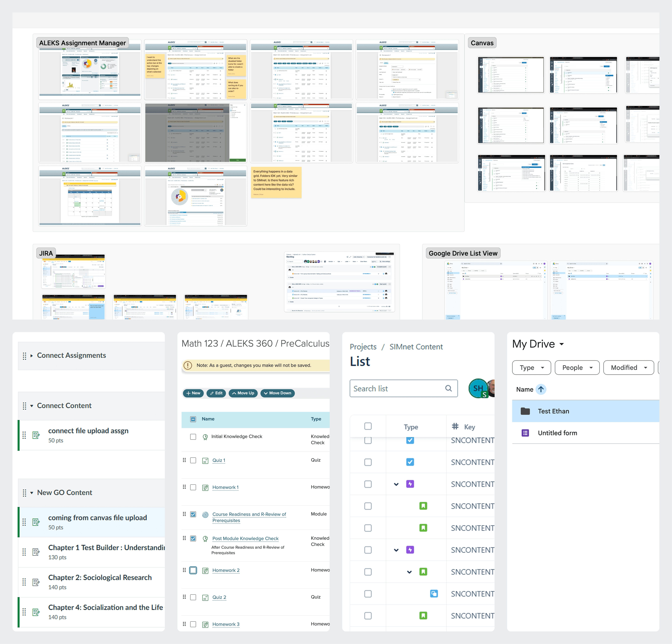Screen dimensions: 672x644
Task: Click drag handle beside Connect Assignments
Action: click(x=24, y=356)
